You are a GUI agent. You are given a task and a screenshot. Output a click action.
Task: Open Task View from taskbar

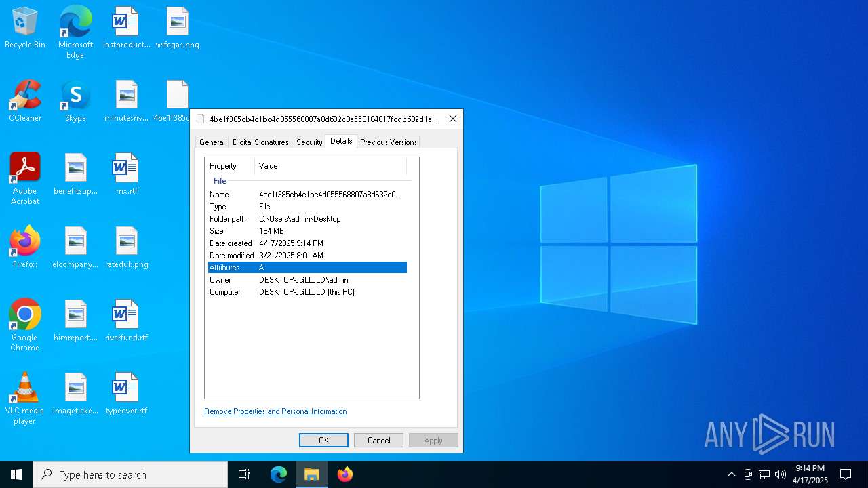pos(244,474)
